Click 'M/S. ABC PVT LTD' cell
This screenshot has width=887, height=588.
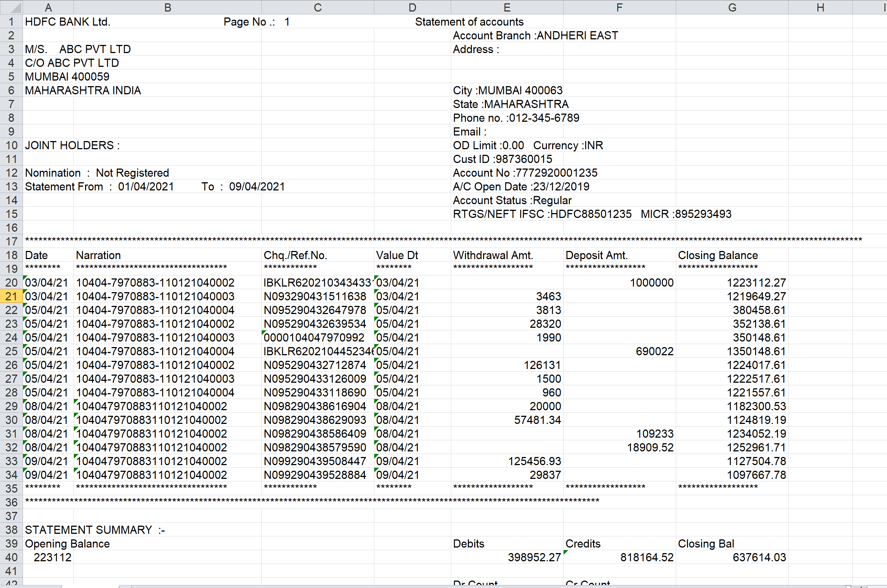pyautogui.click(x=78, y=49)
